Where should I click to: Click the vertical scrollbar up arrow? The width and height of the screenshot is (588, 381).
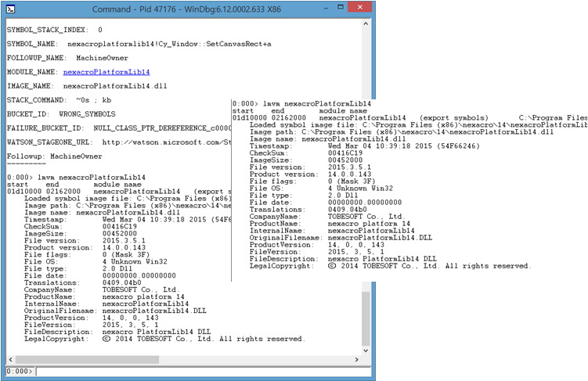coord(366,23)
